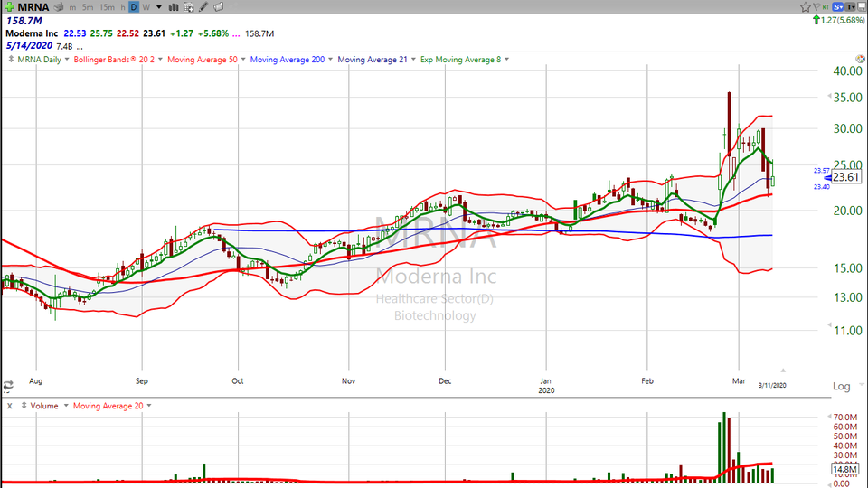Click the price scale arrow near 11.00

point(829,324)
